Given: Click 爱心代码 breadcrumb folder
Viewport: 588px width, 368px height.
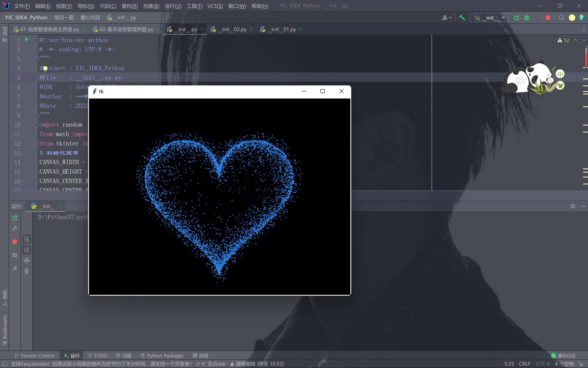Looking at the screenshot, I should point(90,18).
